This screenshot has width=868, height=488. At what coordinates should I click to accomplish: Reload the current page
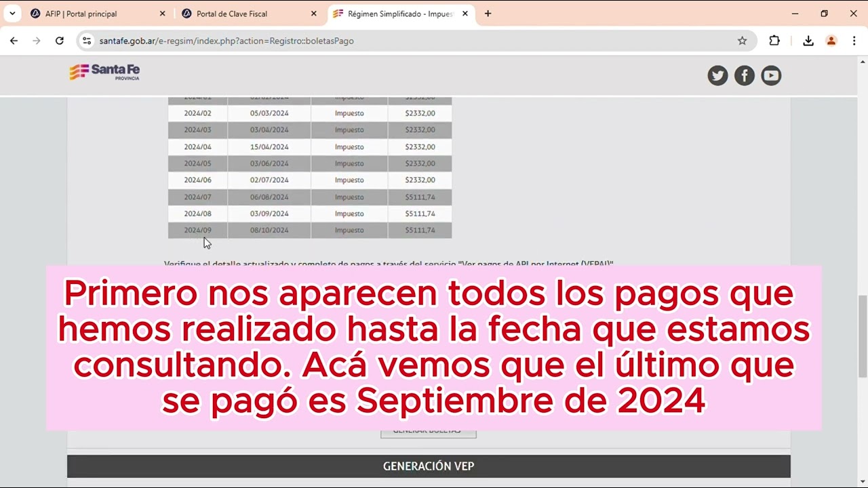[60, 41]
